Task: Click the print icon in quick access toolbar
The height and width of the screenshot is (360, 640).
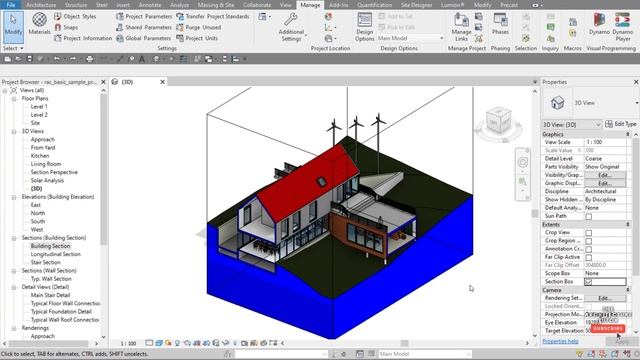Action: (89, 59)
